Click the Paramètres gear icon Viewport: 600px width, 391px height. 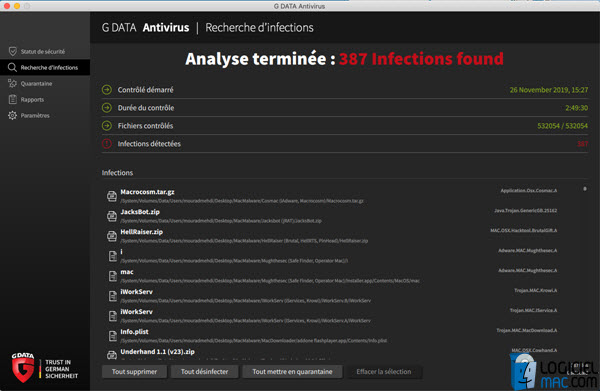[13, 115]
